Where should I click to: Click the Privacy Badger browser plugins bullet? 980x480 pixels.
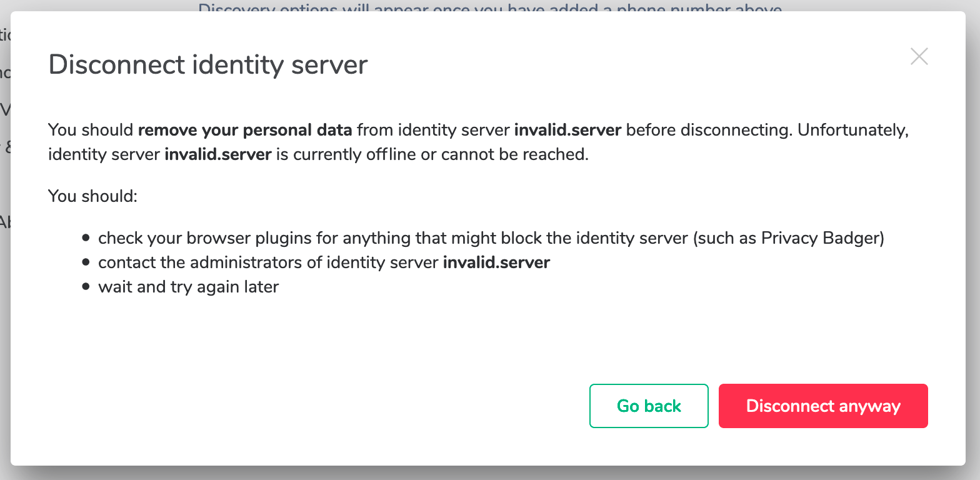(491, 238)
